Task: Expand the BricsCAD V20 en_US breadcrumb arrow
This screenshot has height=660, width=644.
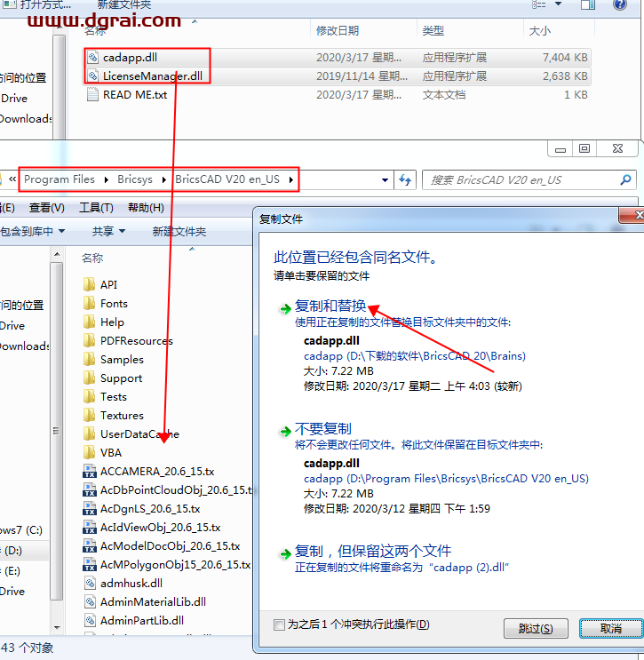Action: pos(291,179)
